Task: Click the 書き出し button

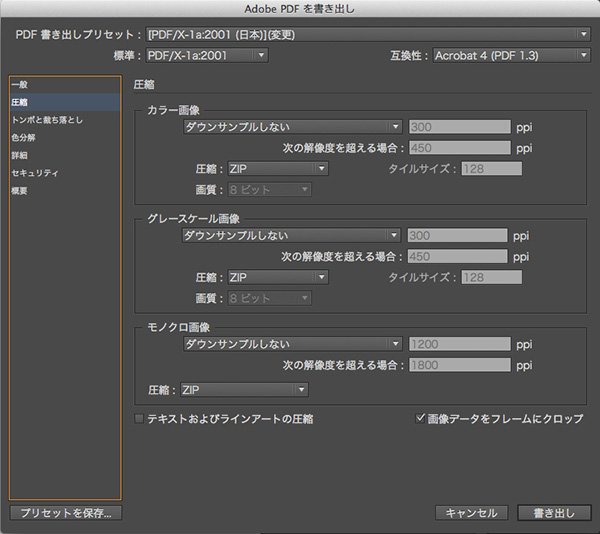Action: [x=554, y=513]
